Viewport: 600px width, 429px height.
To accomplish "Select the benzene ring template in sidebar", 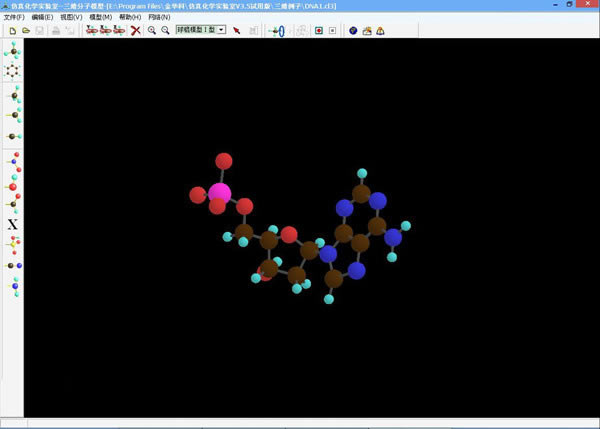I will click(12, 71).
